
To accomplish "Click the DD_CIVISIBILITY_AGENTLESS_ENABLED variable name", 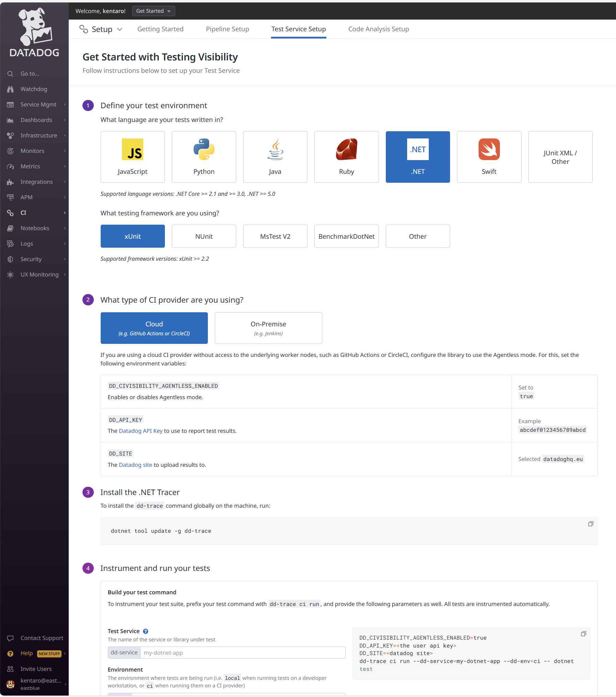I will [x=164, y=386].
